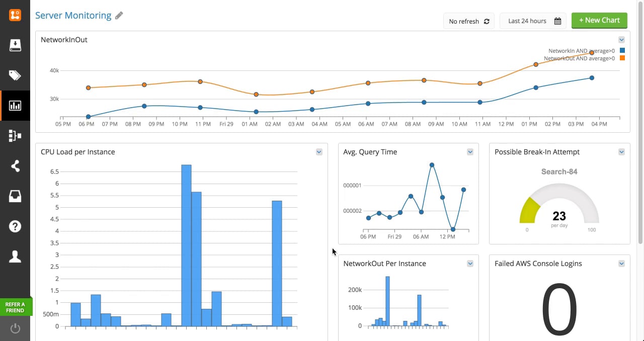
Task: Click the Possible Break-In Attempt gauge arc
Action: (x=559, y=203)
